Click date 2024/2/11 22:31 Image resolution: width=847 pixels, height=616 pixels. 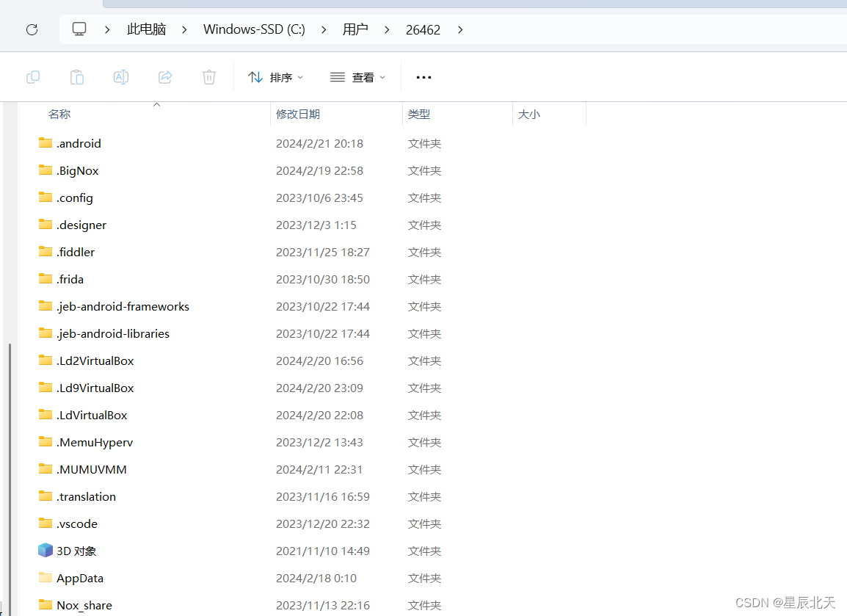pos(319,470)
